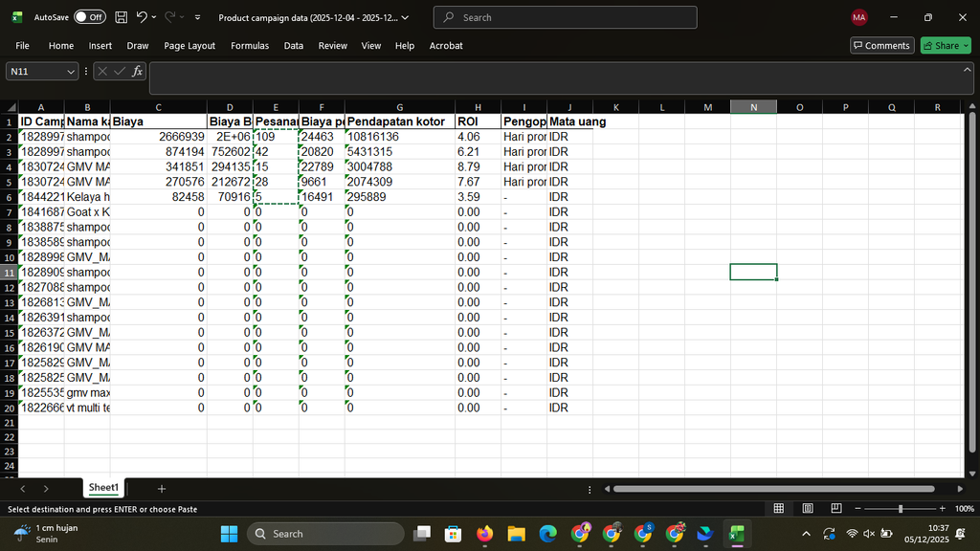Open Microsoft Edge from taskbar
The image size is (980, 551).
tap(548, 534)
